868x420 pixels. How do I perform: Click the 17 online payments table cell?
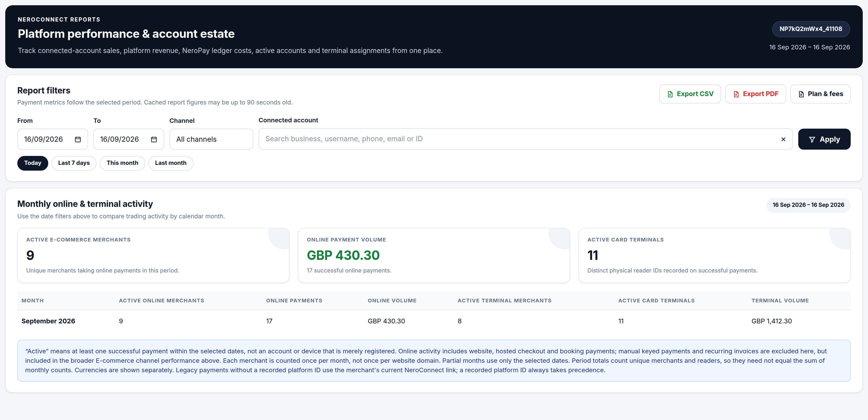[269, 321]
